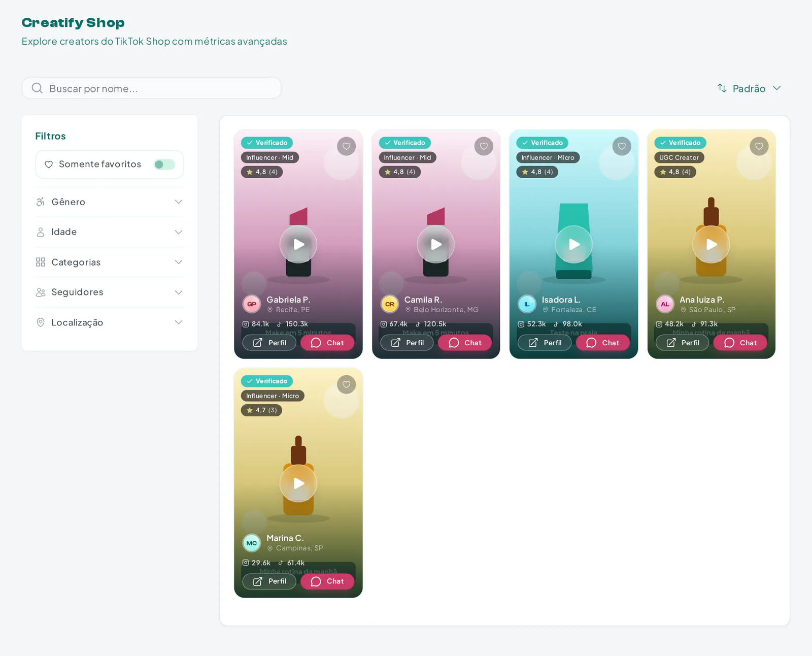The width and height of the screenshot is (812, 656).
Task: Click the Creatify Shop title
Action: tap(73, 23)
